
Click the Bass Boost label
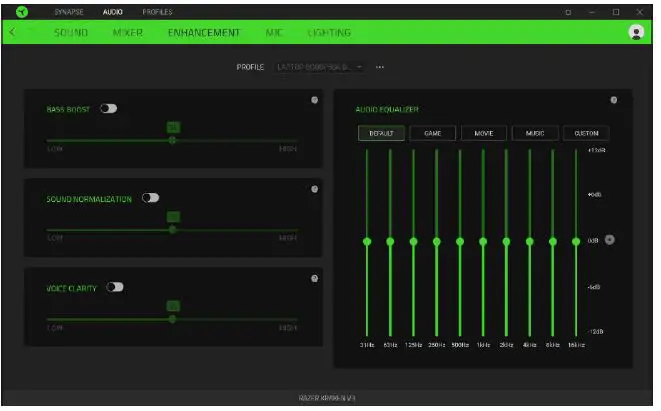point(68,110)
